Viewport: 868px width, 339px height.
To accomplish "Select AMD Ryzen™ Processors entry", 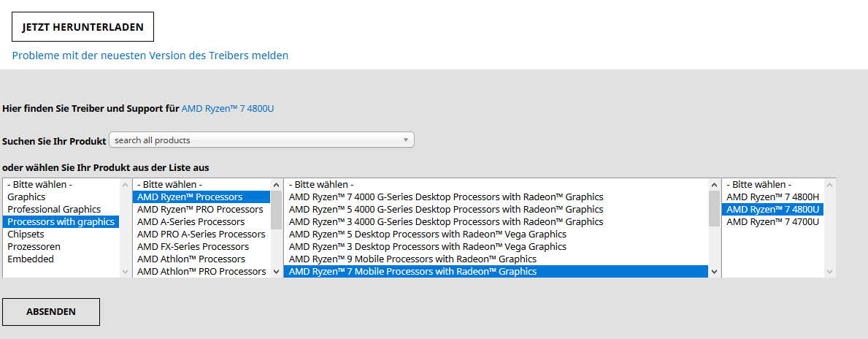I will 201,197.
